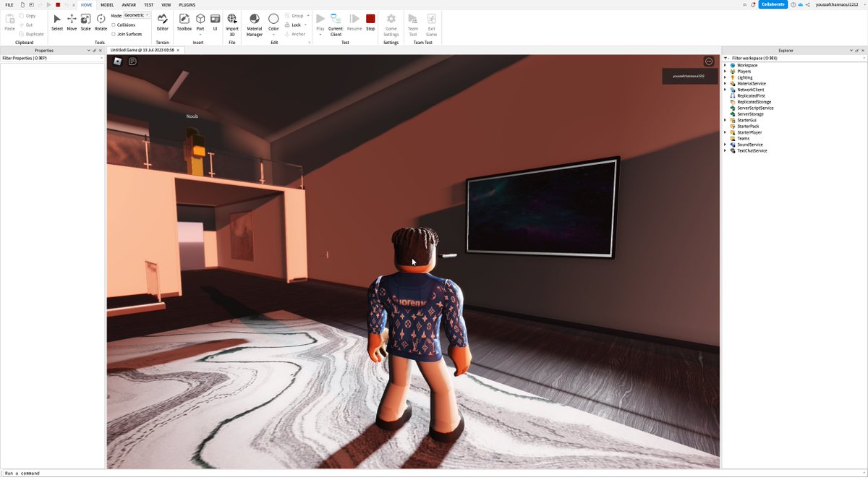
Task: Expand the MaterialService node
Action: point(725,84)
